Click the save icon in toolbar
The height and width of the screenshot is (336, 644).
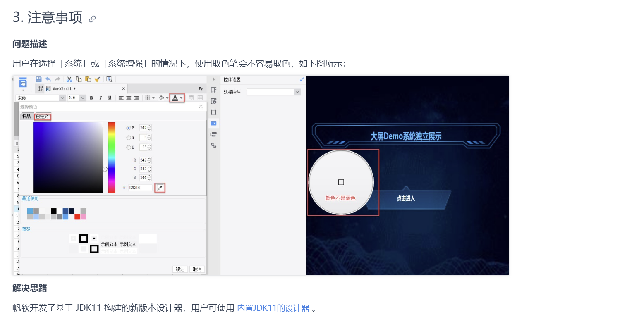coord(38,79)
